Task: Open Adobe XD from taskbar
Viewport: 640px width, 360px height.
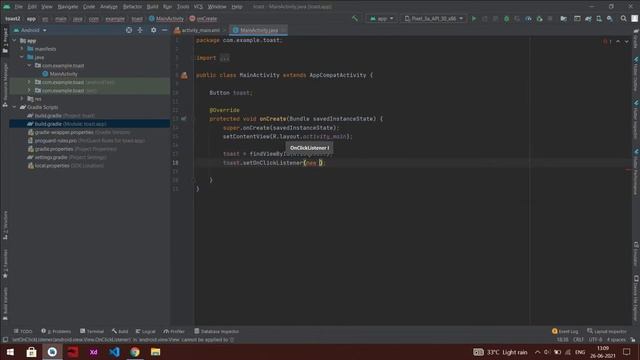Action: pyautogui.click(x=93, y=352)
